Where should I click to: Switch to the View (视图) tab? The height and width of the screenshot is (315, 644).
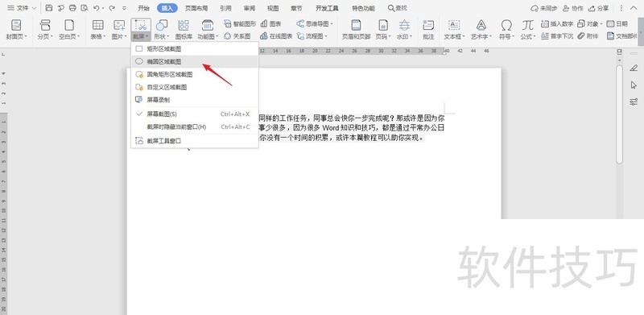click(x=273, y=8)
